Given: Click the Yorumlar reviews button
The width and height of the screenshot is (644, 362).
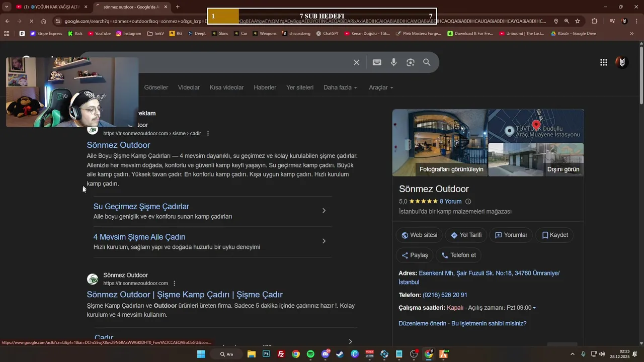Looking at the screenshot, I should point(511,235).
